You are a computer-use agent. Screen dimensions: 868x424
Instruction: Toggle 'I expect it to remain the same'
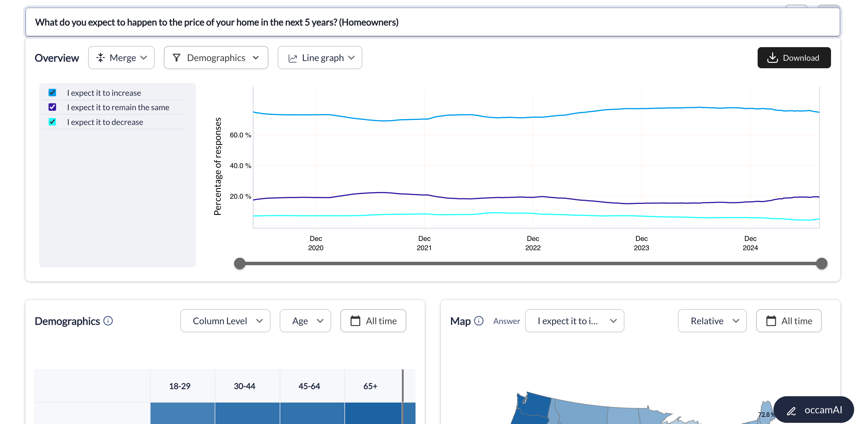52,107
